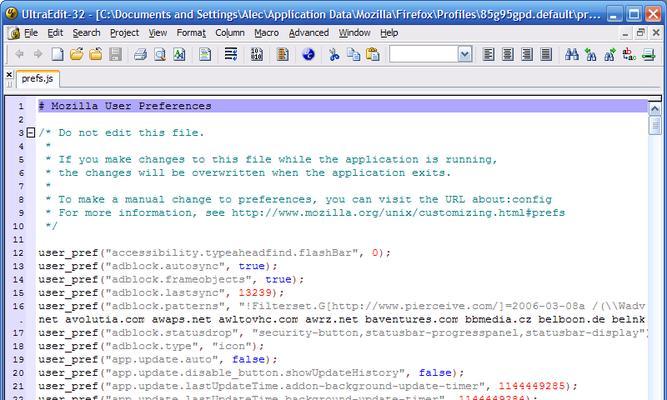The width and height of the screenshot is (667, 400).
Task: Click the 'adblock.frameobjects' true value
Action: click(x=278, y=280)
